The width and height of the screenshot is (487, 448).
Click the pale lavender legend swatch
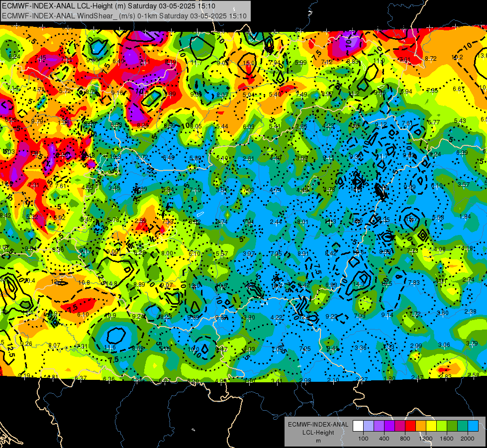369,426
